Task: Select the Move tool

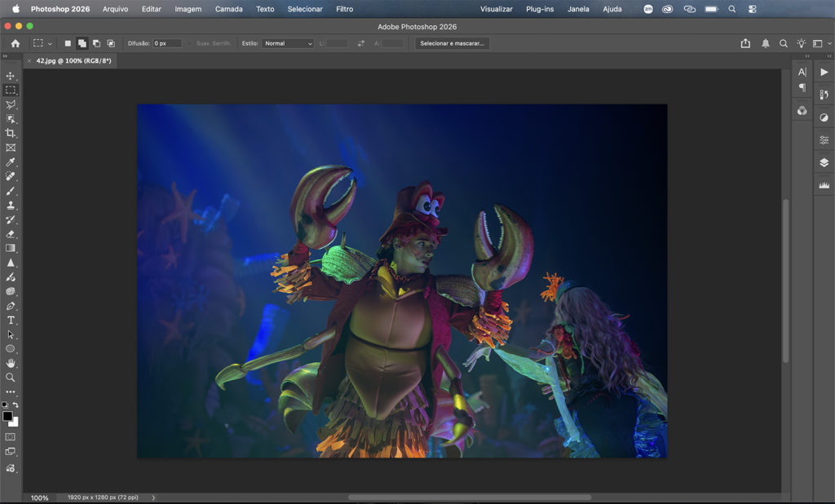Action: [11, 76]
